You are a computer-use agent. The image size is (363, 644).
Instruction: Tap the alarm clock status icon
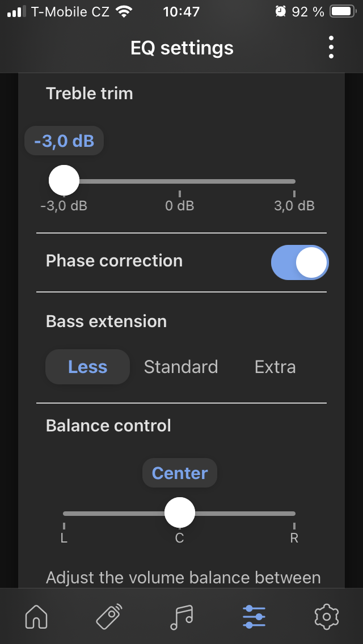(x=280, y=11)
